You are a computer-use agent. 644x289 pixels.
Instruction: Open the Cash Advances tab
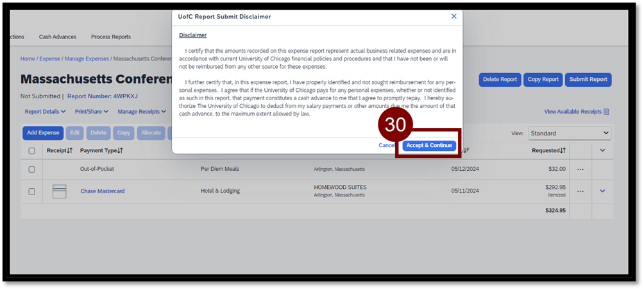[x=57, y=37]
